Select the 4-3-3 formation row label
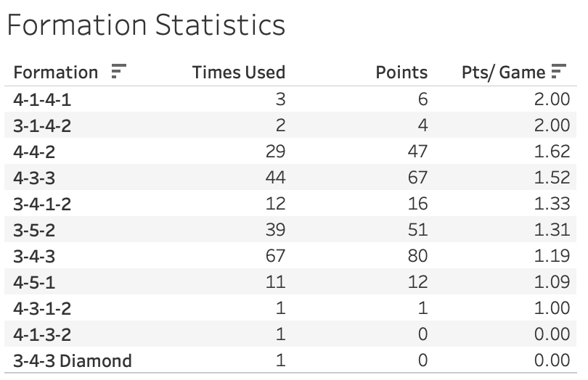The height and width of the screenshot is (380, 588). pos(34,178)
